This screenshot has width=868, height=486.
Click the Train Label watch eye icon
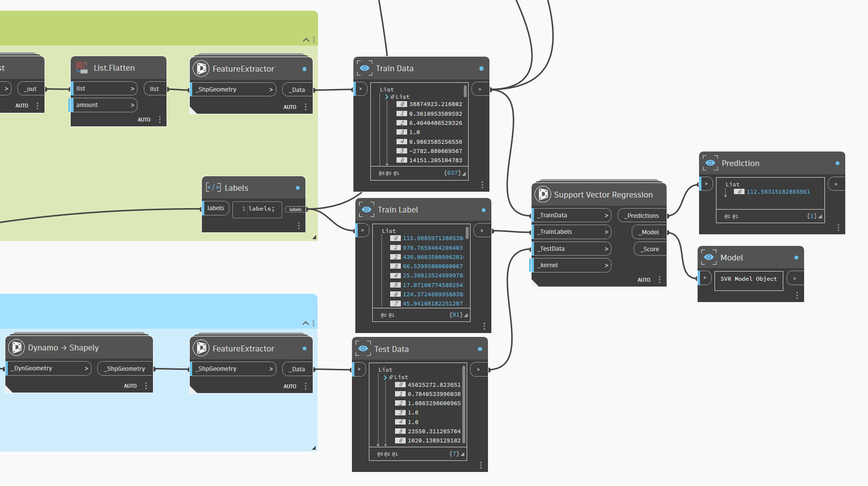[x=366, y=210]
